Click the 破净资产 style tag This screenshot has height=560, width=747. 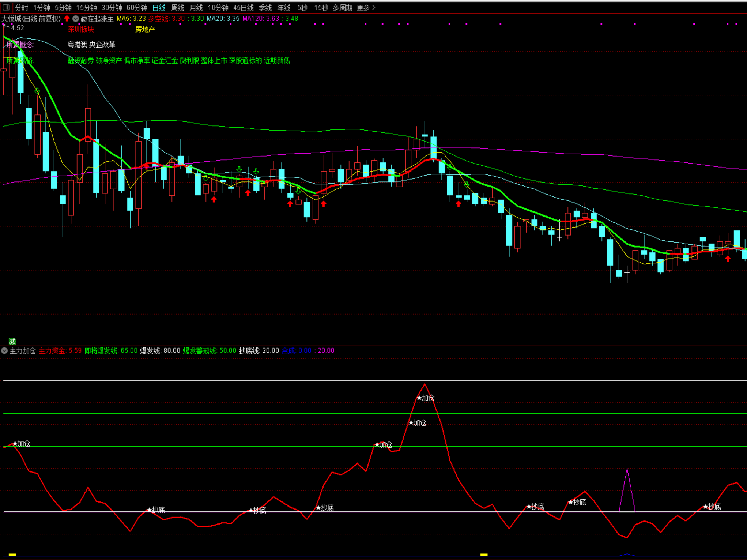[109, 60]
